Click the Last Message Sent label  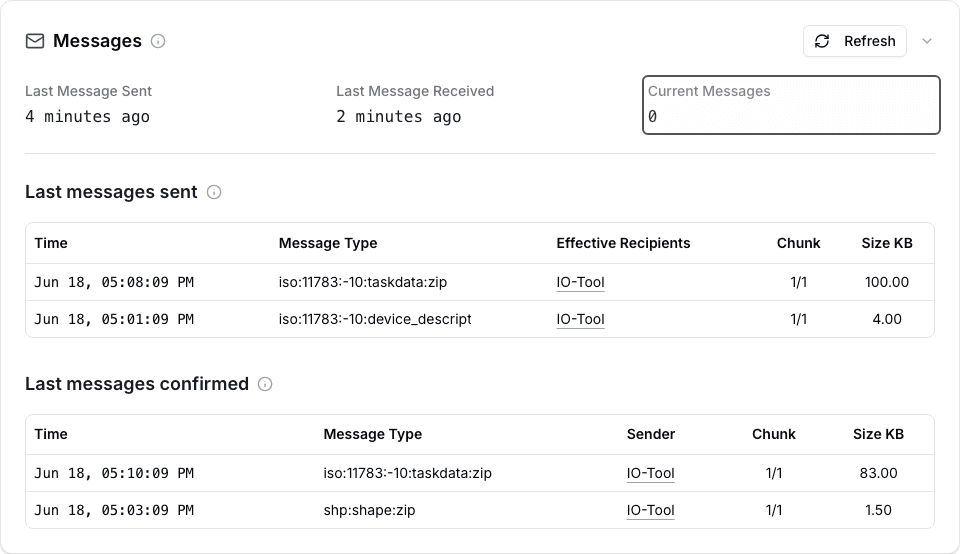click(x=88, y=91)
